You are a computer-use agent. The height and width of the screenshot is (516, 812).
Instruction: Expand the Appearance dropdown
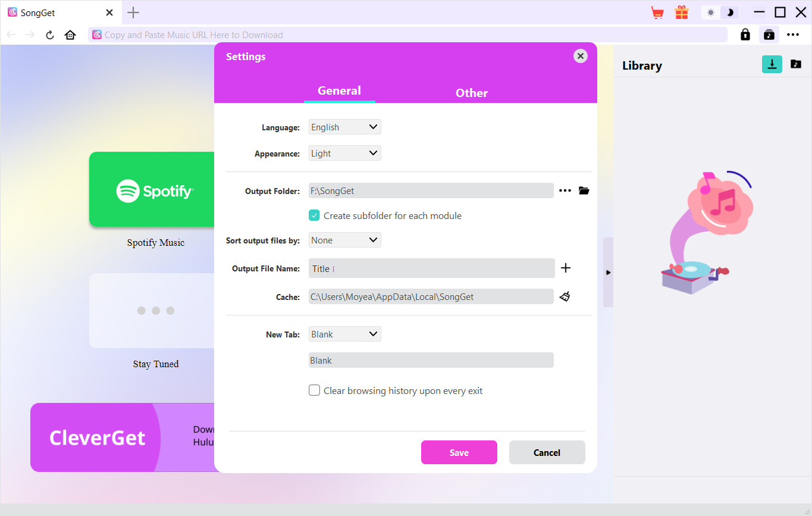click(x=344, y=154)
